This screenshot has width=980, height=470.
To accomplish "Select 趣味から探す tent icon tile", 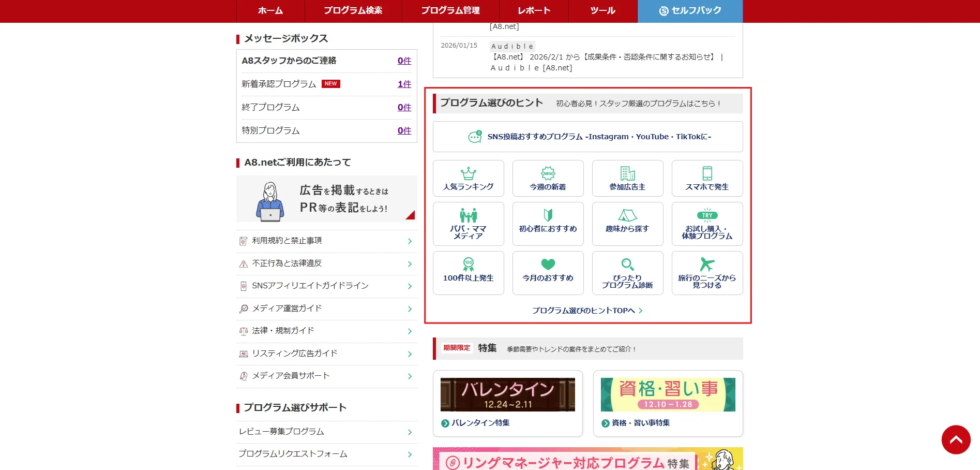I will tap(627, 224).
